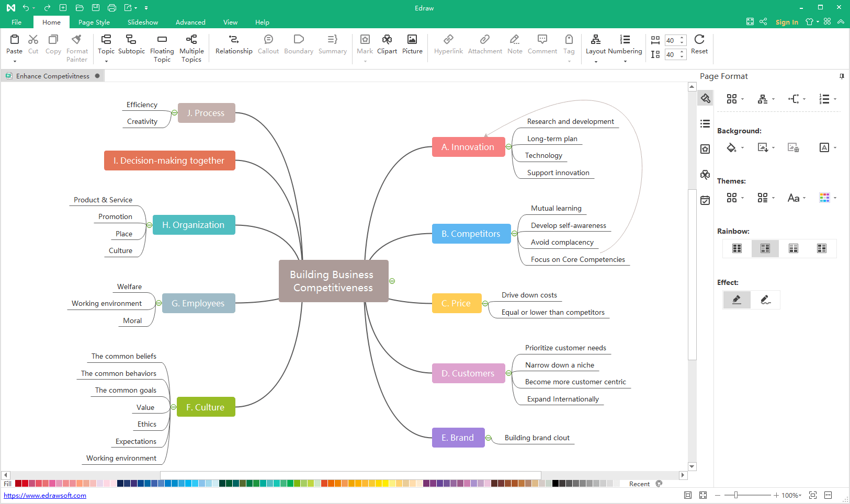Switch to the Page Style tab

(94, 22)
